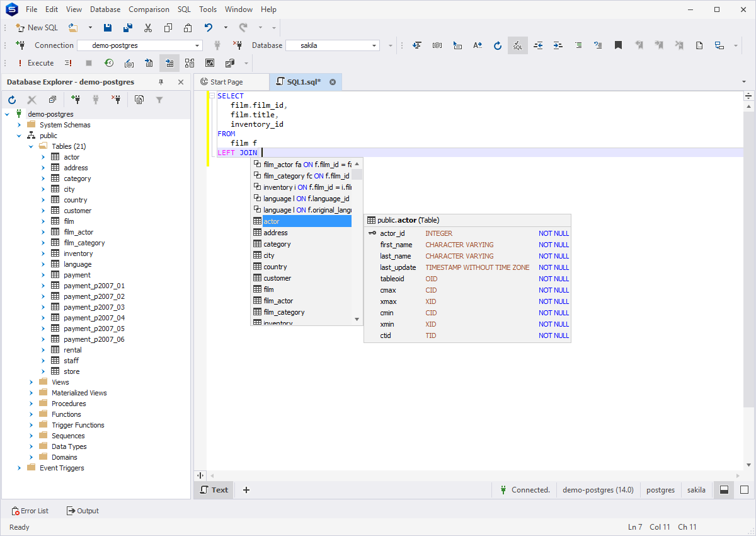Select the film_category table in the tree
This screenshot has height=536, width=756.
[x=84, y=243]
